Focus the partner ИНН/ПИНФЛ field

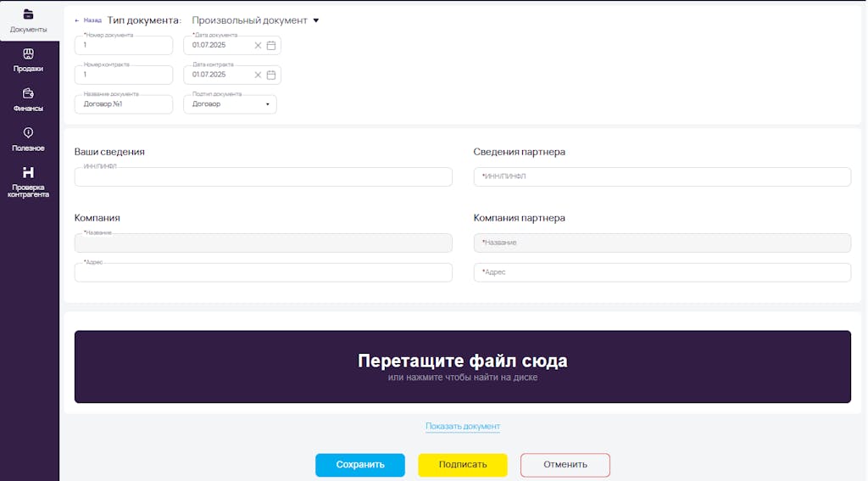point(662,176)
